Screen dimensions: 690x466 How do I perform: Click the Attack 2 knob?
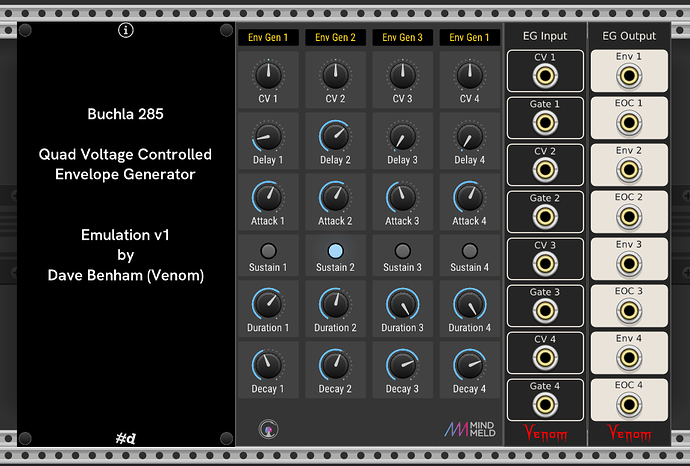pos(336,197)
